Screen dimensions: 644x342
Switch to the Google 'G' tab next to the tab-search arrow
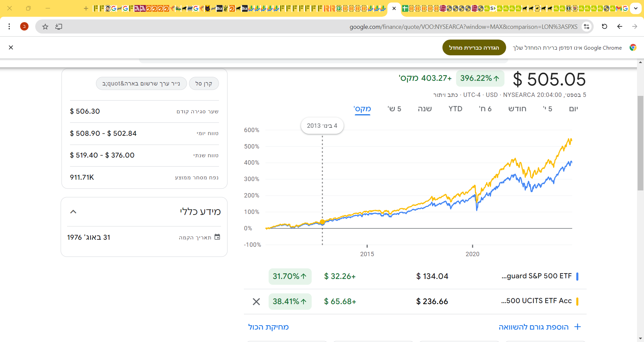625,8
